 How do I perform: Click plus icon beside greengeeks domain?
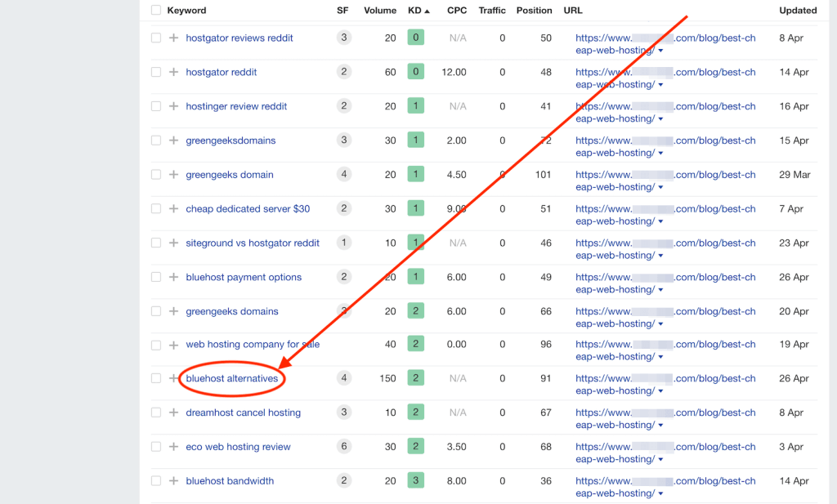tap(173, 175)
